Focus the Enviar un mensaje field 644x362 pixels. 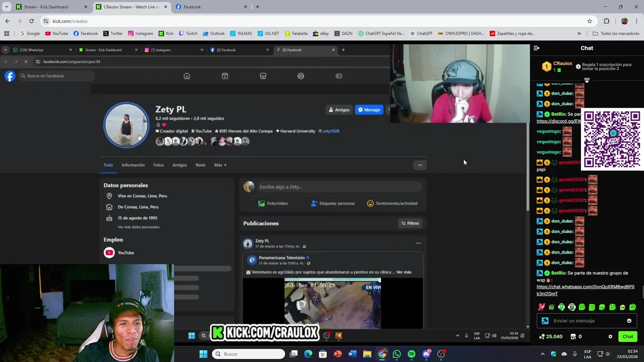(x=587, y=321)
